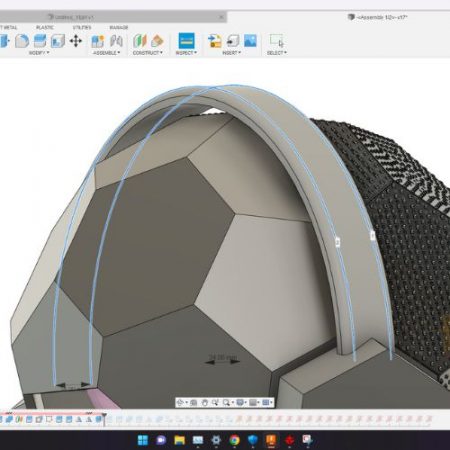The image size is (450, 450).
Task: Click the Select window tool icon
Action: tap(277, 41)
